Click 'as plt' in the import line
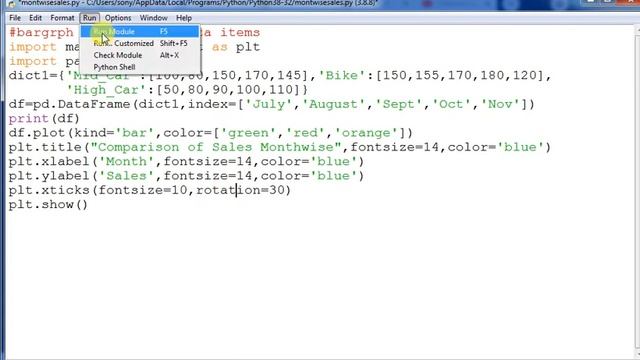This screenshot has width=640, height=360. (x=236, y=47)
